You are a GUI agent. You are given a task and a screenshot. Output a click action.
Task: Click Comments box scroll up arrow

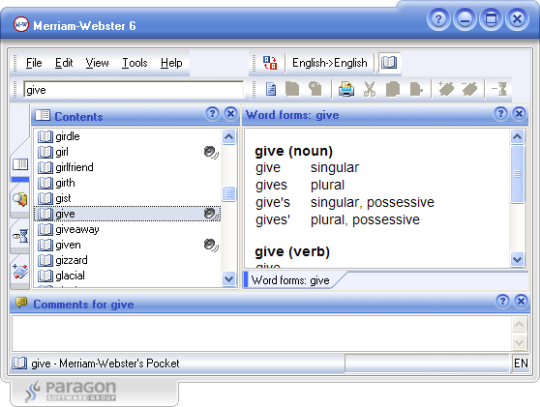tap(519, 324)
